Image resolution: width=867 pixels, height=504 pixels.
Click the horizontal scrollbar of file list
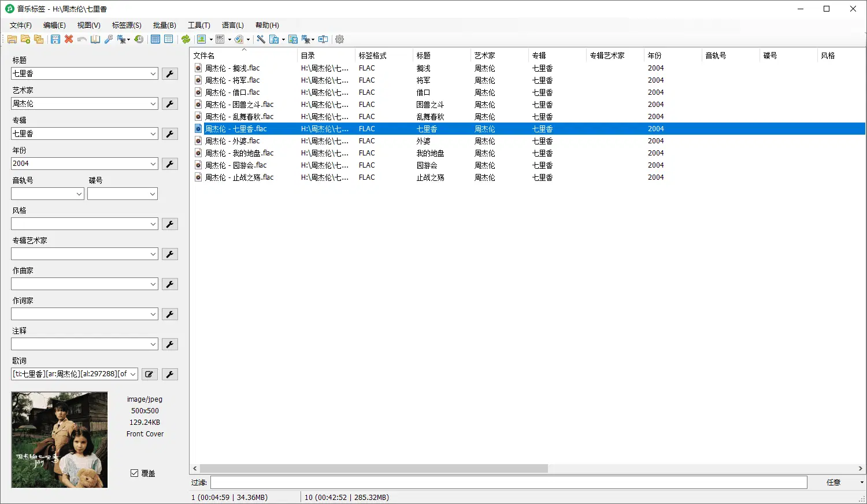(x=374, y=469)
